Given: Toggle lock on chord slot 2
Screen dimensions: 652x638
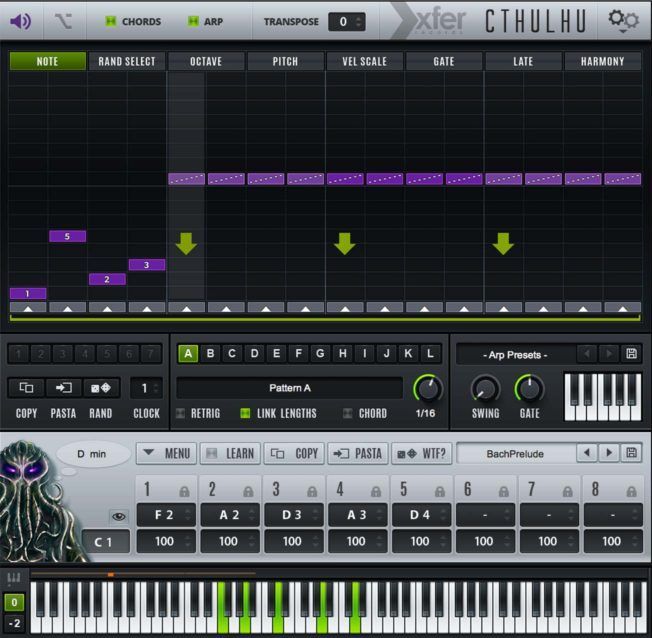Looking at the screenshot, I should tap(248, 491).
